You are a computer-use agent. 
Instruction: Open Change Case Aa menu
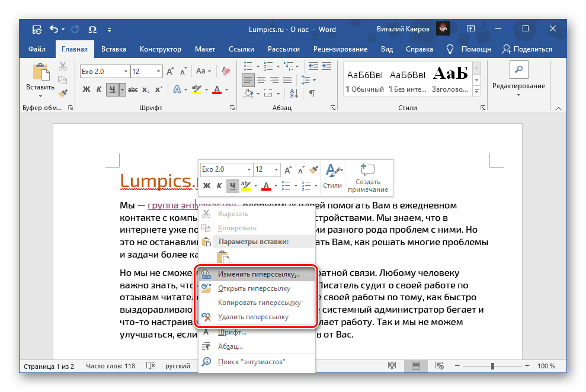click(203, 71)
